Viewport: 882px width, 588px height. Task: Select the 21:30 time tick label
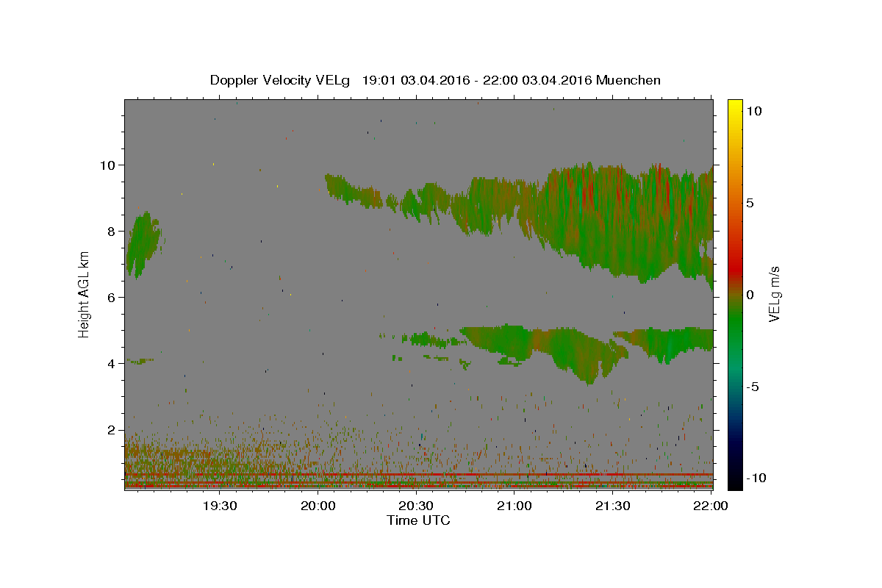612,506
